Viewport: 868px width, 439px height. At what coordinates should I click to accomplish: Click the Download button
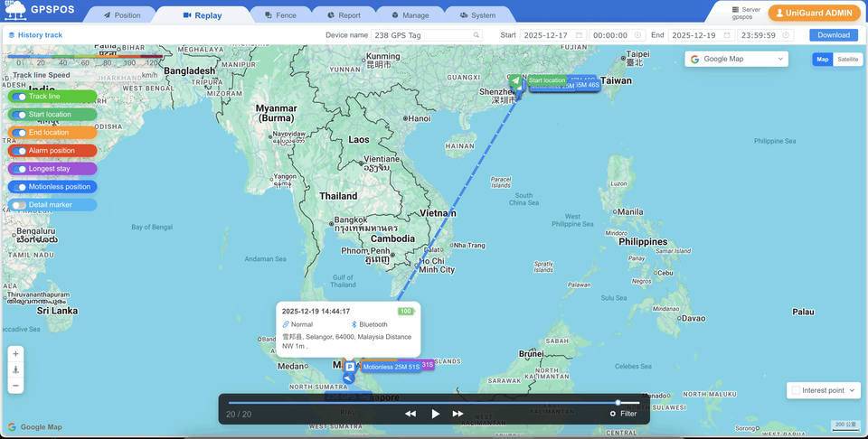[834, 35]
